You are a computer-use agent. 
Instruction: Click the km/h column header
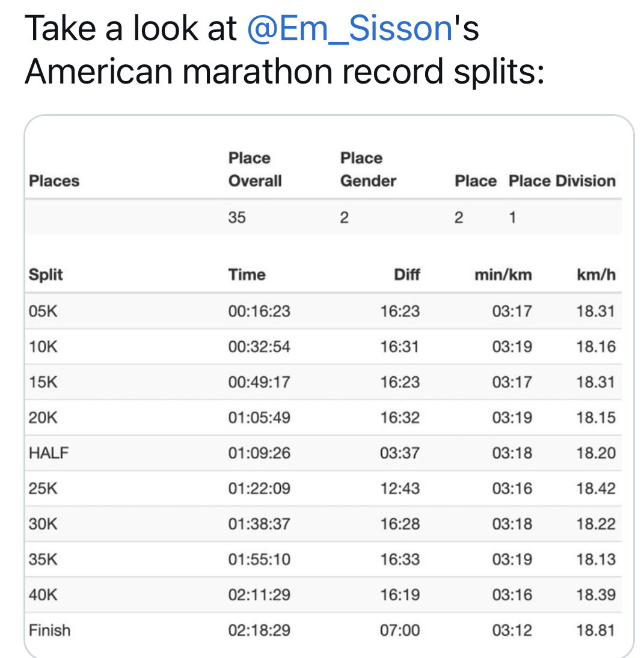(595, 275)
